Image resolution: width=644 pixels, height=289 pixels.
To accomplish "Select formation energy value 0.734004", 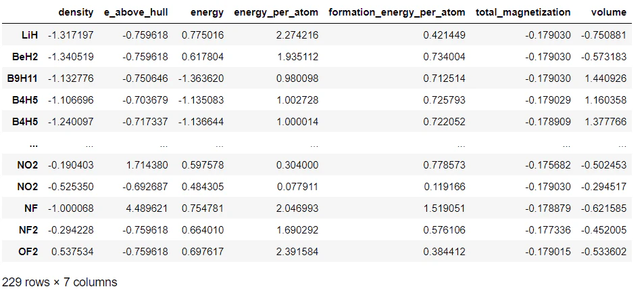I will click(445, 57).
